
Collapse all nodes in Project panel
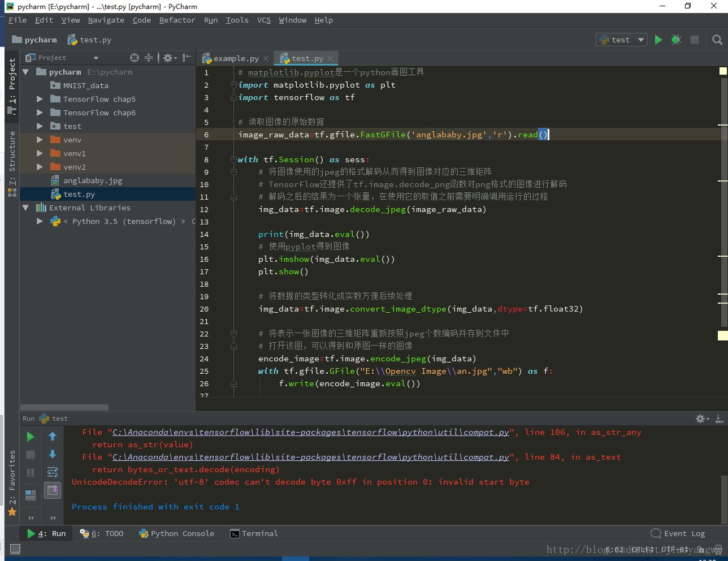tap(149, 58)
